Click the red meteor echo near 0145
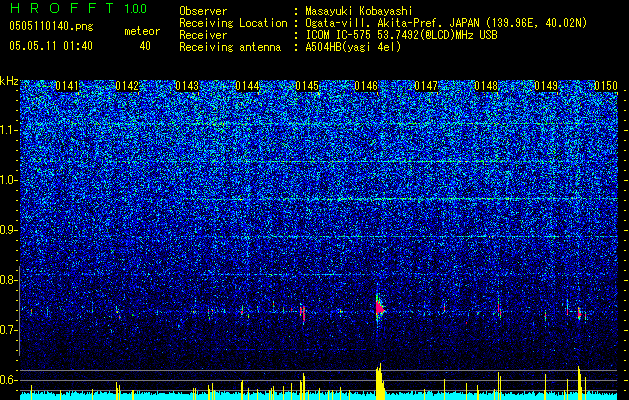This screenshot has height=400, width=629. (303, 313)
